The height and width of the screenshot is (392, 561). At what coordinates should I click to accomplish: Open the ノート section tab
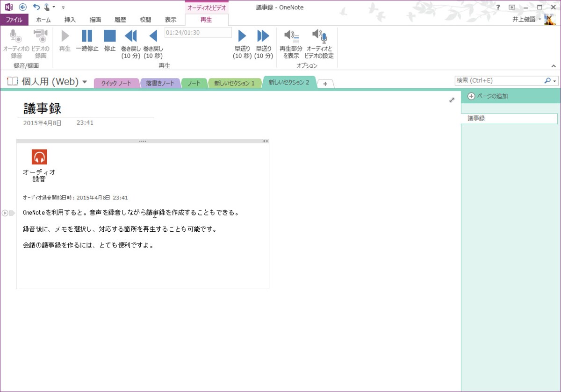[194, 83]
